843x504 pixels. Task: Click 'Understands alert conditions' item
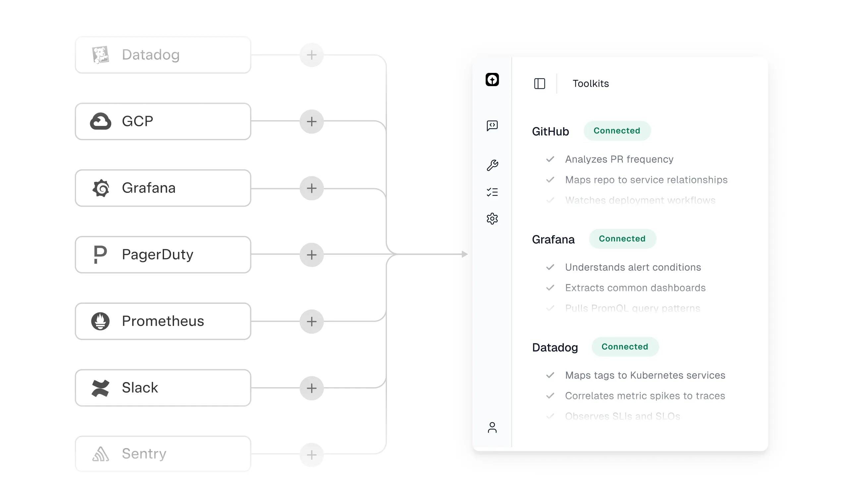point(633,267)
